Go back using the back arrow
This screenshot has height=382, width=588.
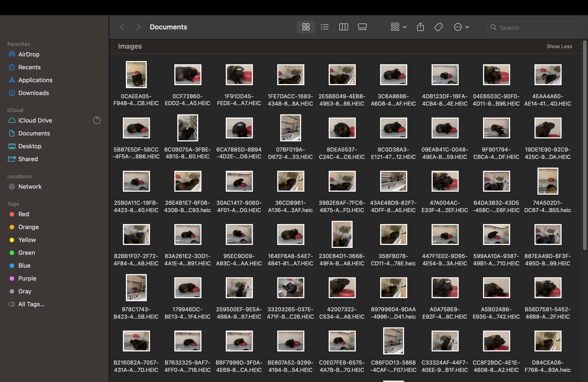(122, 27)
